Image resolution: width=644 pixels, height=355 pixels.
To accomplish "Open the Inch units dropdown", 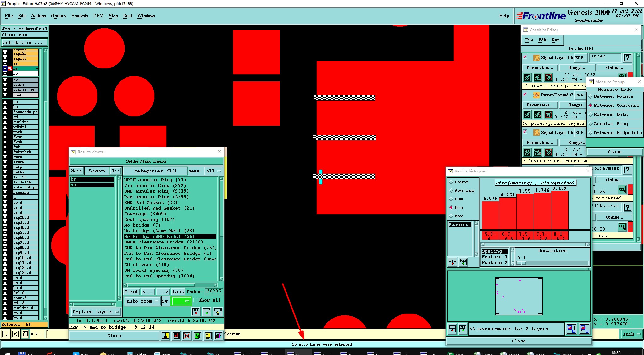I will (631, 334).
